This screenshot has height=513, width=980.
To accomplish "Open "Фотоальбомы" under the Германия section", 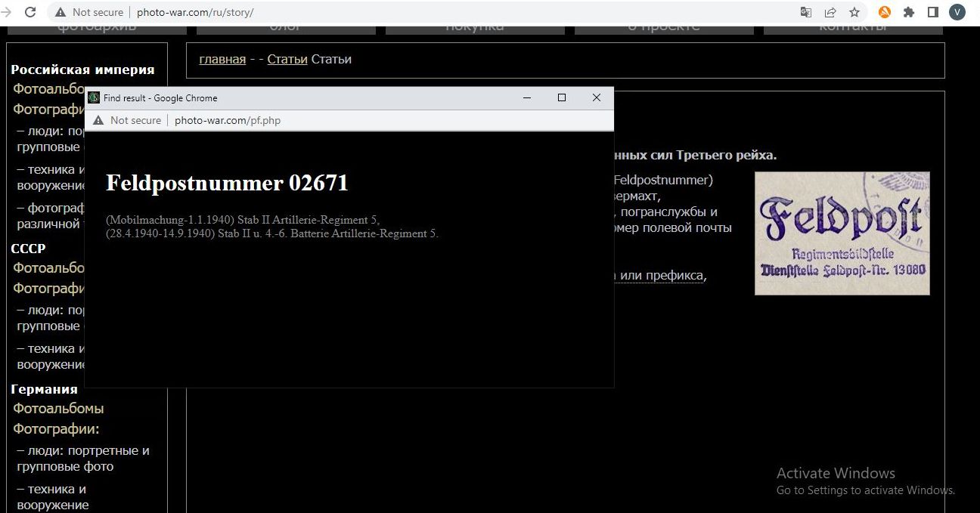I will [58, 408].
